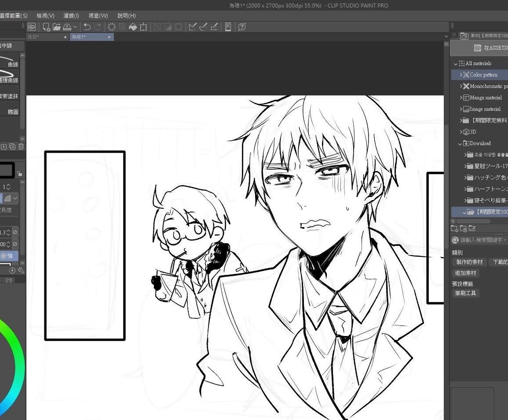Open the 視窗(W) menu
This screenshot has width=508, height=420.
[x=98, y=15]
